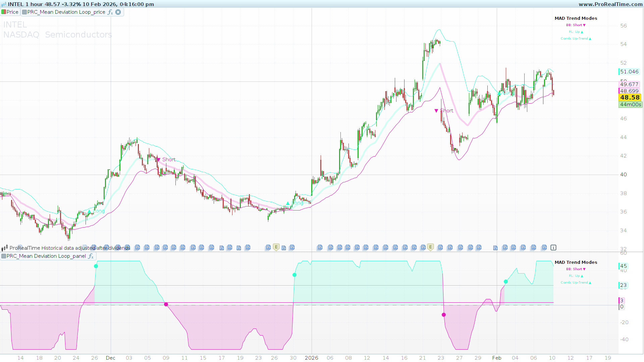644x362 pixels.
Task: Open the earnings 'E' marker near Dec 26
Action: pos(276,247)
